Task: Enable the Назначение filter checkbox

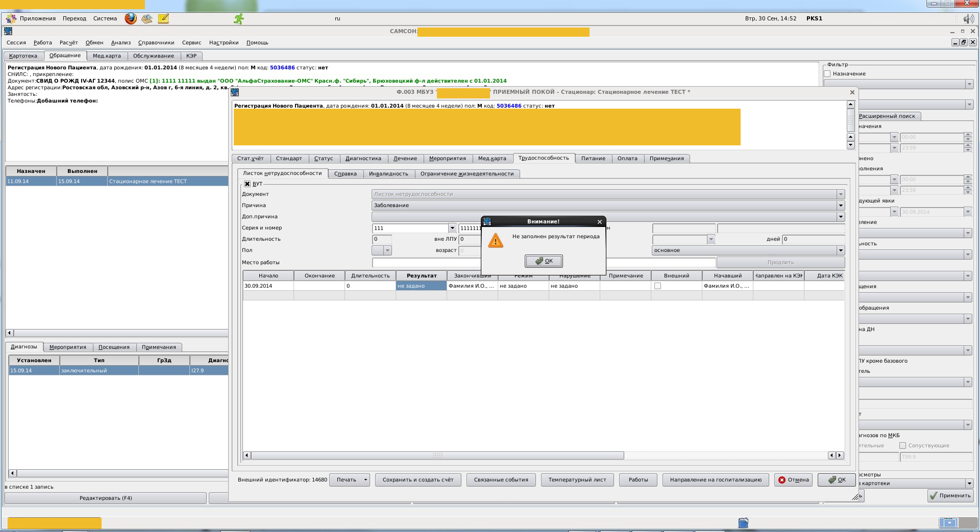Action: (827, 74)
